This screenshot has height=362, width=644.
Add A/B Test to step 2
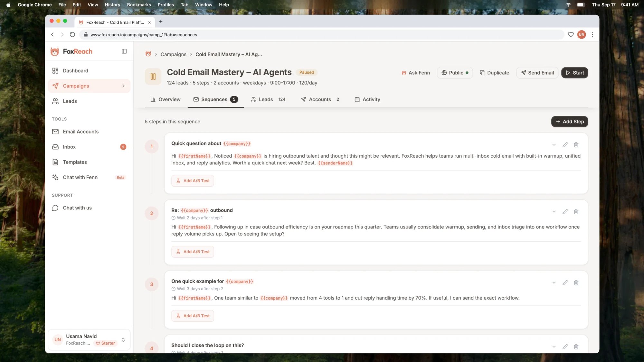pyautogui.click(x=193, y=252)
